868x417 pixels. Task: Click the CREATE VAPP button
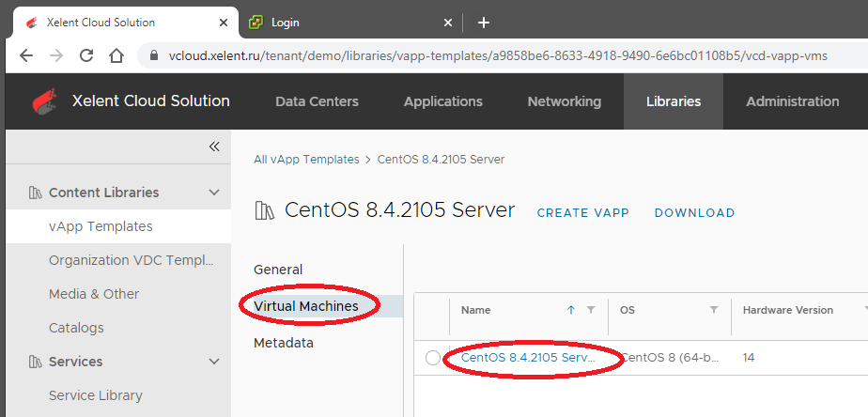(583, 212)
